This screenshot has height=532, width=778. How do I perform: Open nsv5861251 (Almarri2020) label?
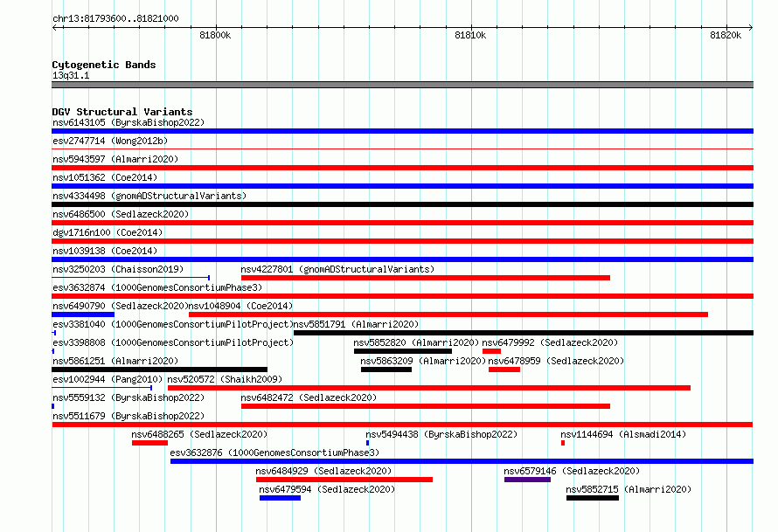[x=115, y=361]
